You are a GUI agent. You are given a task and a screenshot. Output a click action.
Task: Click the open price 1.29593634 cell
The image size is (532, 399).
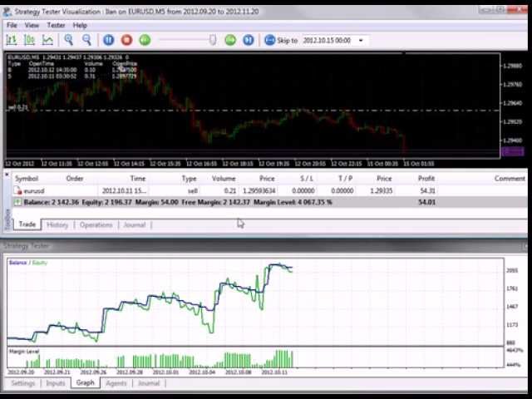pos(259,190)
